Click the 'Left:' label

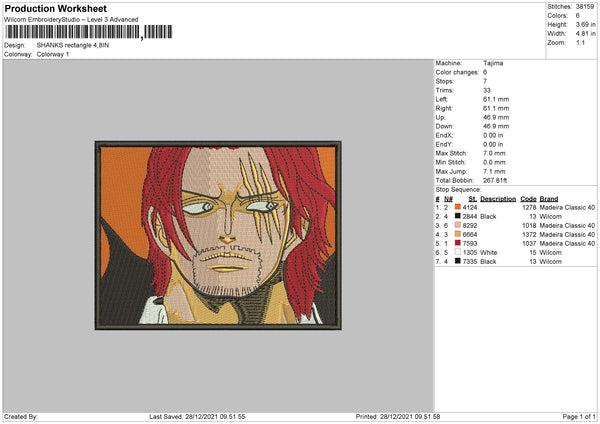pyautogui.click(x=442, y=99)
